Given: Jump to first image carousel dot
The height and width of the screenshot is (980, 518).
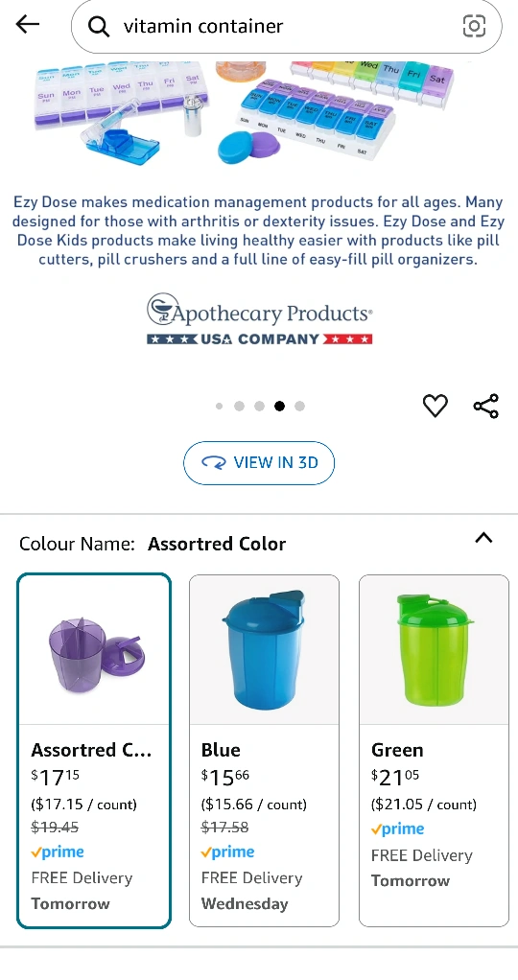Looking at the screenshot, I should click(x=219, y=407).
